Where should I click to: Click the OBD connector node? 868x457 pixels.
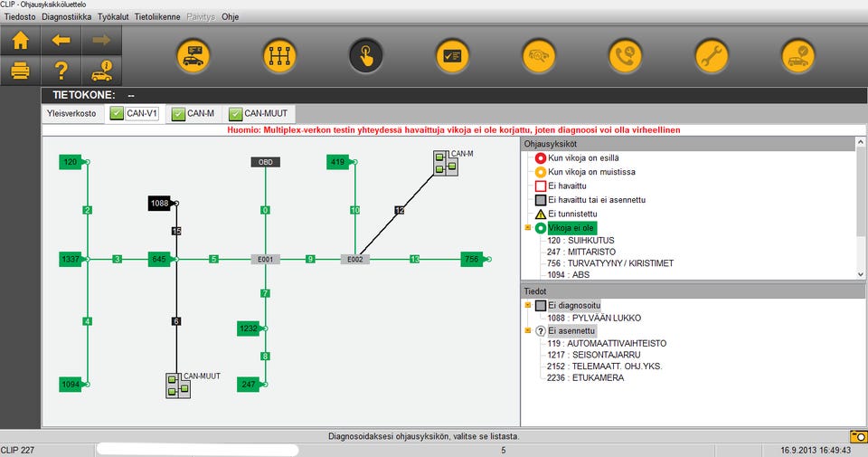(266, 162)
